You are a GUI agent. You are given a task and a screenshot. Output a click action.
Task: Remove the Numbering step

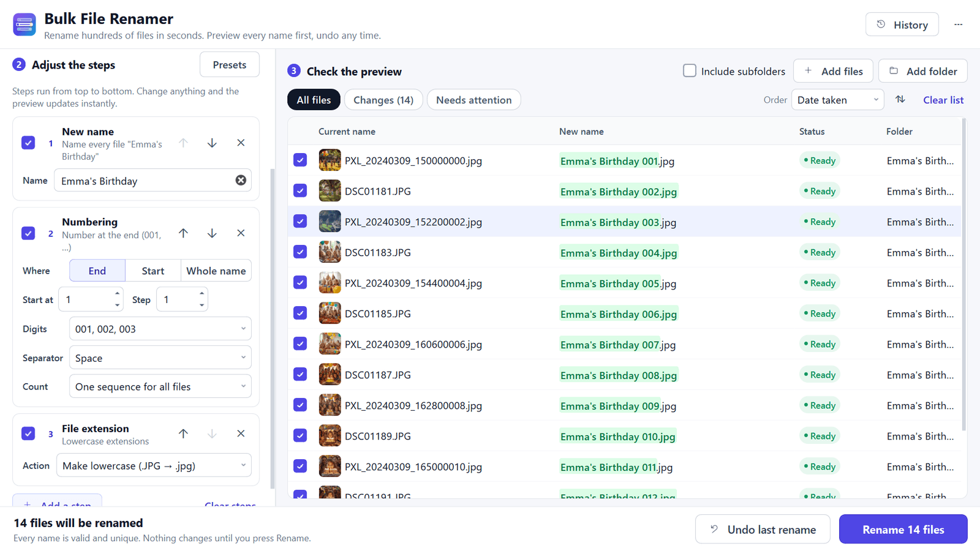coord(241,233)
